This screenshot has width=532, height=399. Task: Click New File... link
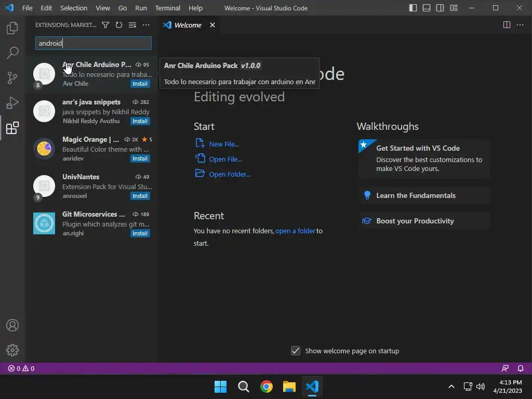point(224,144)
